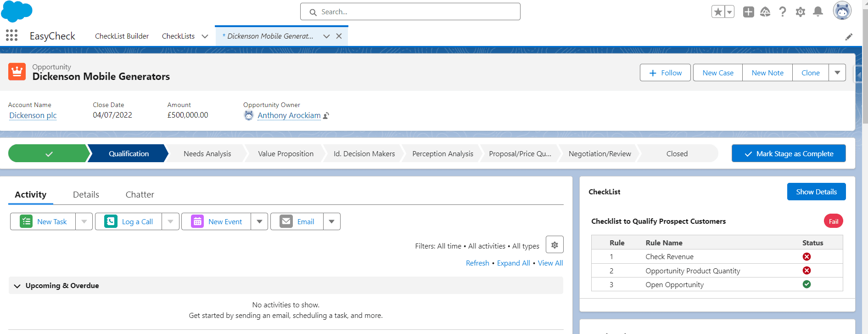Switch to the Details tab
868x334 pixels.
coord(86,194)
